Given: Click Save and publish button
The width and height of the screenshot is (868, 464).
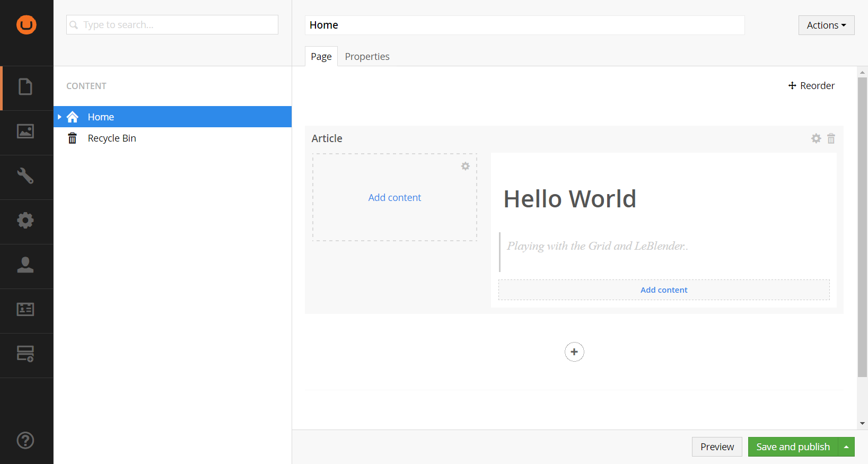Looking at the screenshot, I should 793,447.
